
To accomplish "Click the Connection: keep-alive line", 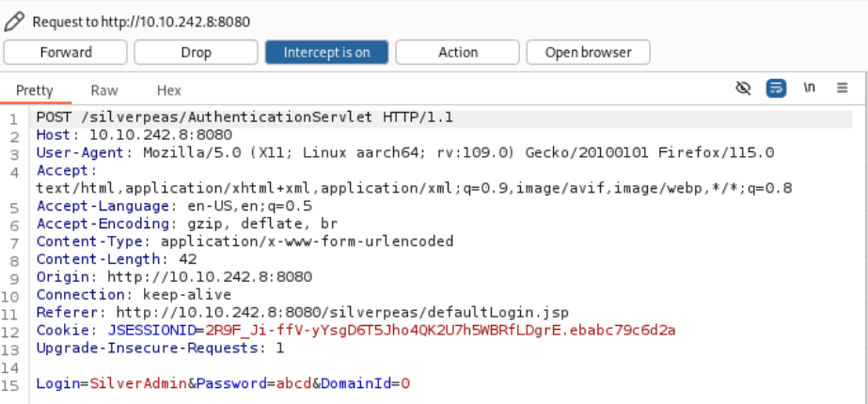I will pos(134,294).
